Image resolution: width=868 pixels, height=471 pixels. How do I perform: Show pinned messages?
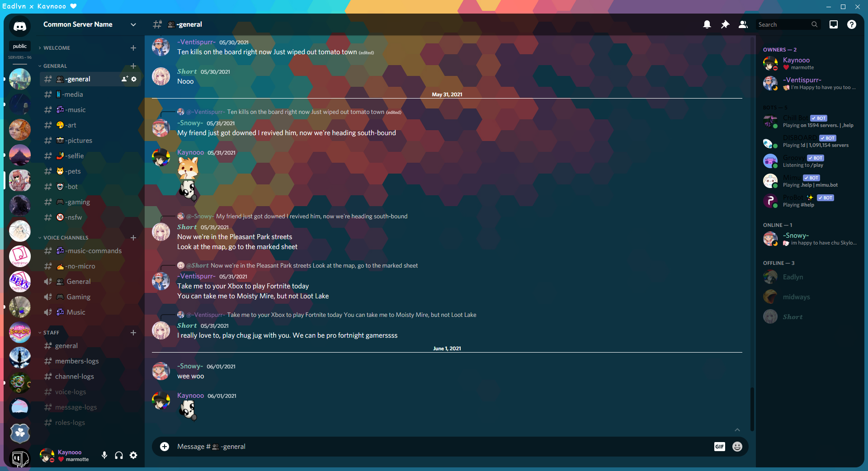pos(725,24)
